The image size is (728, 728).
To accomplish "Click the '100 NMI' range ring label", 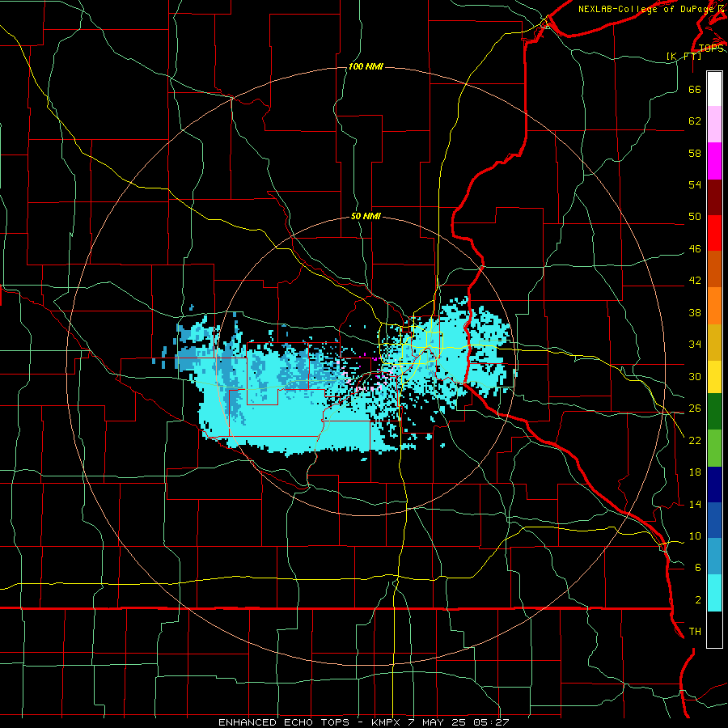I will [366, 67].
